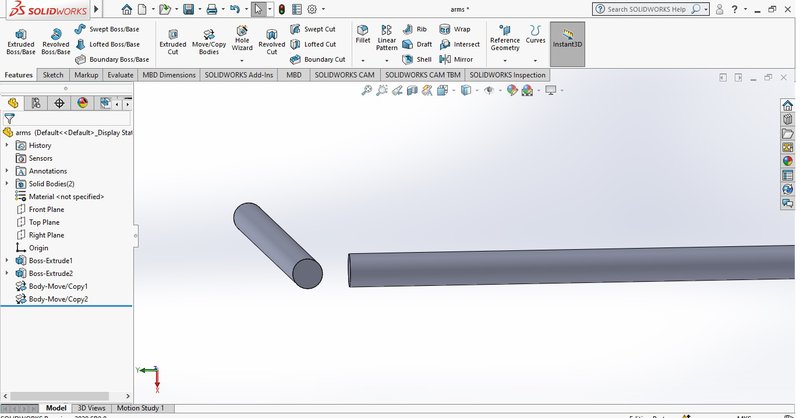Image resolution: width=800 pixels, height=418 pixels.
Task: Open the Move/Copy Bodies tool
Action: (x=209, y=41)
